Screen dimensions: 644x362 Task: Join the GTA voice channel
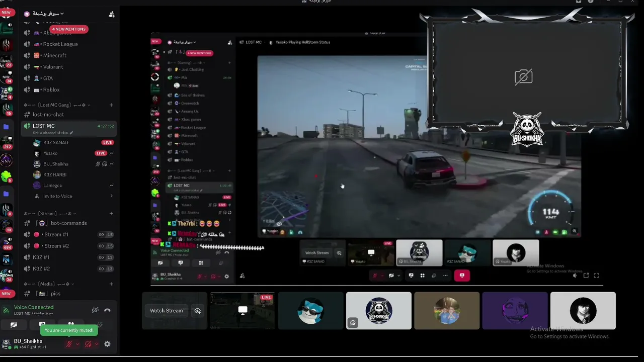click(69, 78)
